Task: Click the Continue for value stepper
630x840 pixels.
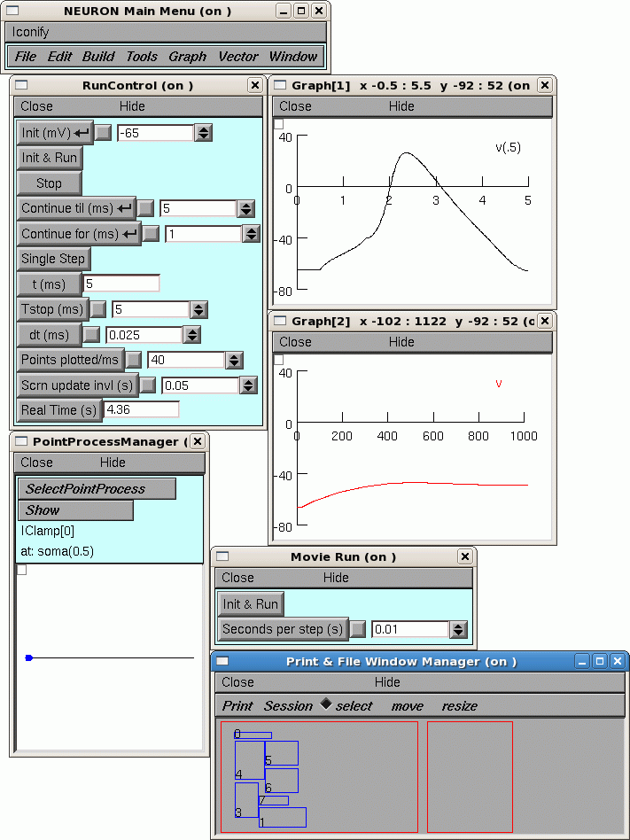Action: tap(251, 234)
